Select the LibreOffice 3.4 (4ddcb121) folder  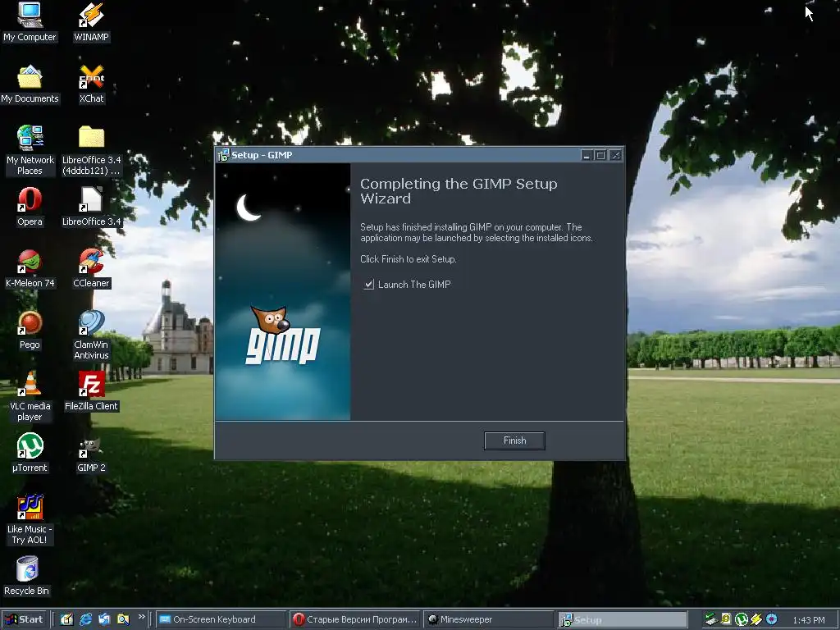tap(91, 151)
